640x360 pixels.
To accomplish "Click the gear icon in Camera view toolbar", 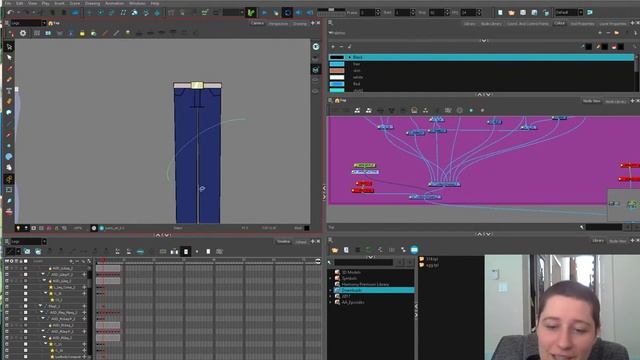I will [x=23, y=33].
